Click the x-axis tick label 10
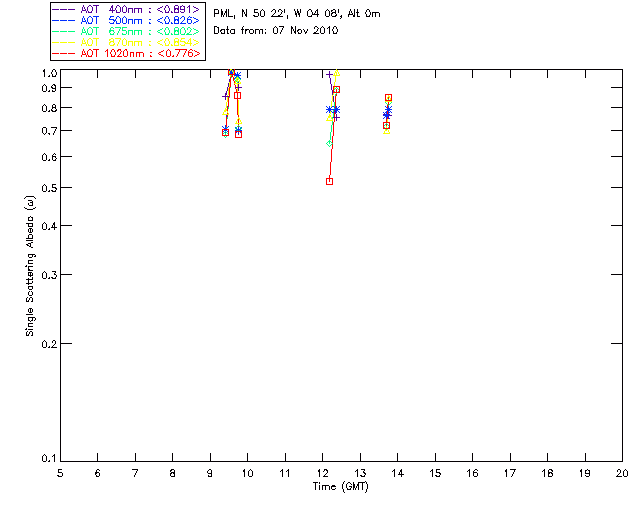The image size is (640, 512). [x=248, y=473]
